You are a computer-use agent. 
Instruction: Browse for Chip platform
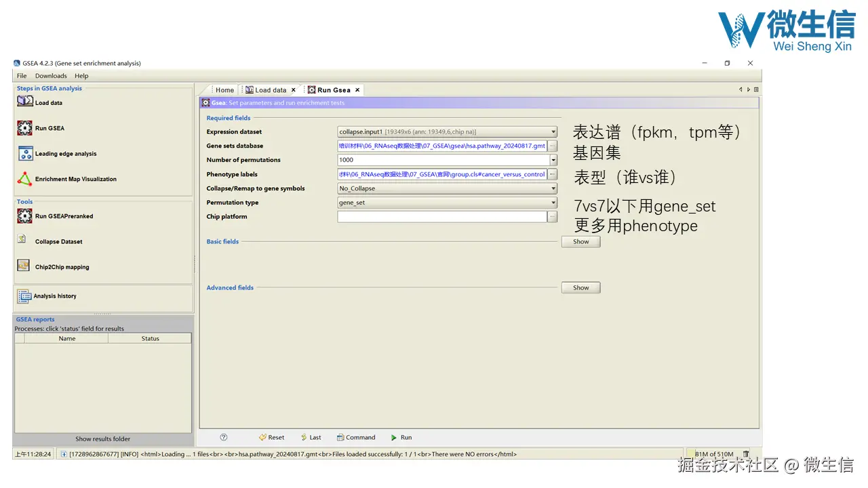(553, 217)
